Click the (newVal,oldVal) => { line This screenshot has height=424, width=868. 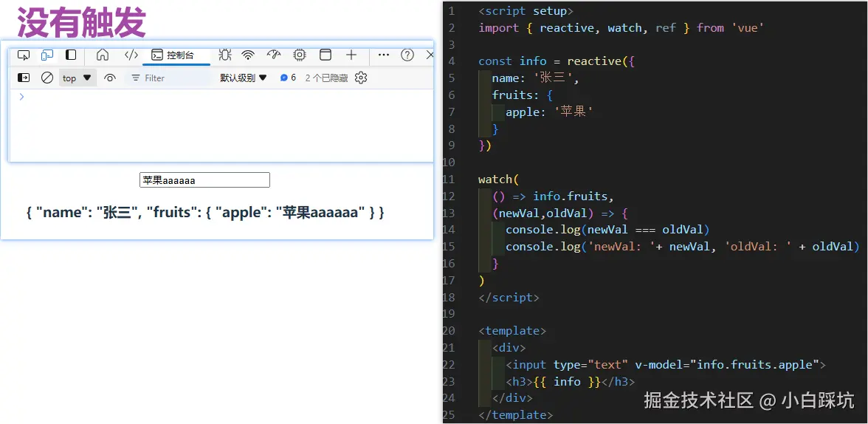[x=560, y=213]
